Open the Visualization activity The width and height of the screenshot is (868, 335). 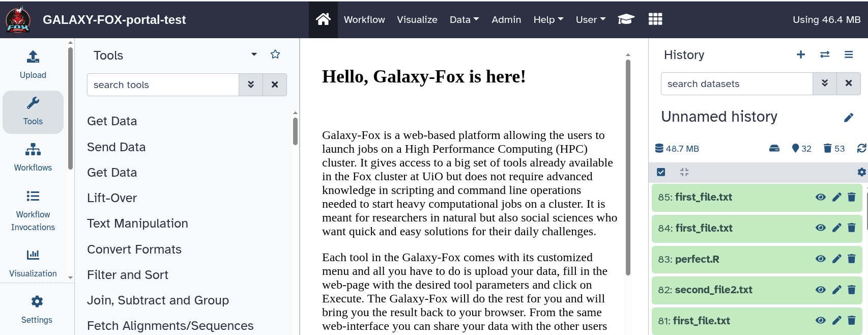[33, 263]
